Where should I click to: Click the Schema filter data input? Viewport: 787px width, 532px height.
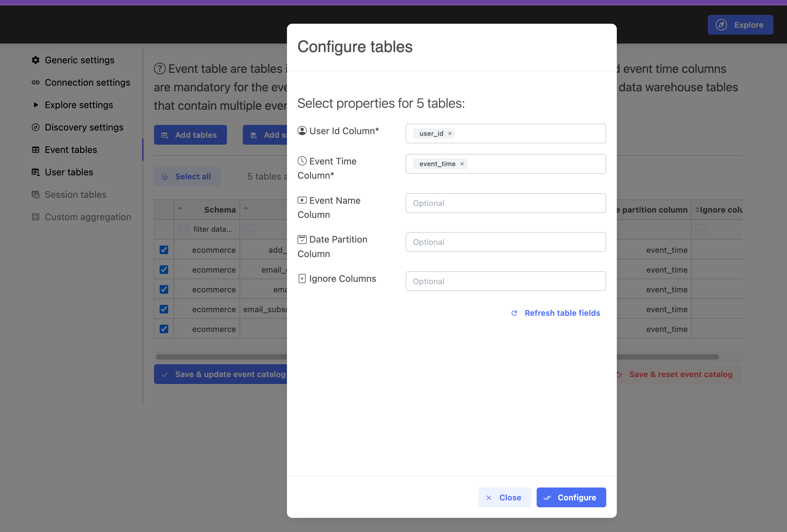pyautogui.click(x=213, y=229)
